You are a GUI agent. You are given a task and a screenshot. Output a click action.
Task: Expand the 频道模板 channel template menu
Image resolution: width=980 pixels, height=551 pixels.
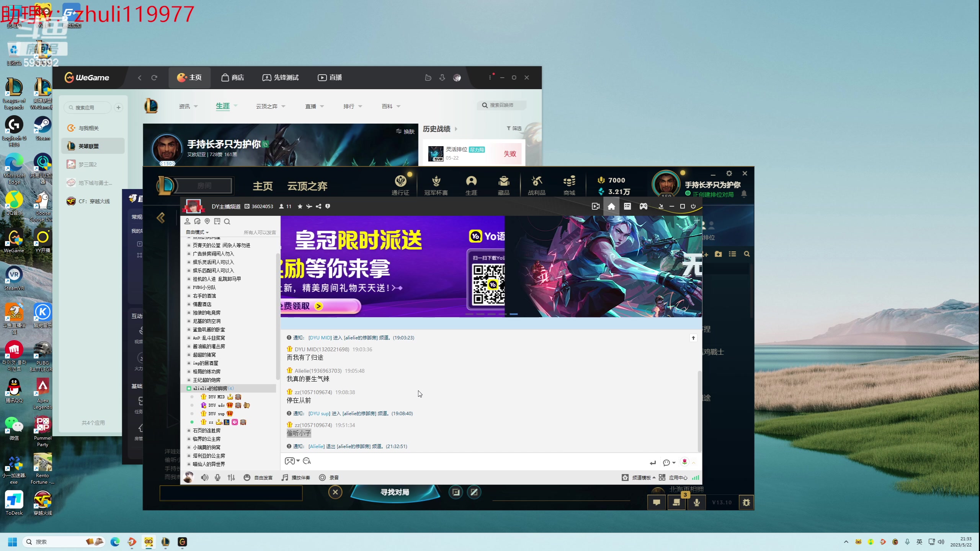[639, 478]
